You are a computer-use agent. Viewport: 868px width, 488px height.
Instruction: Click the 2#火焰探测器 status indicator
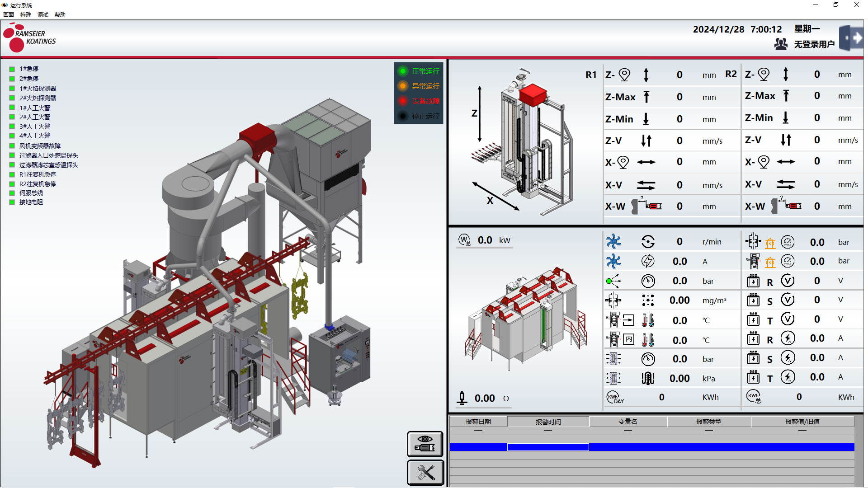[x=12, y=98]
